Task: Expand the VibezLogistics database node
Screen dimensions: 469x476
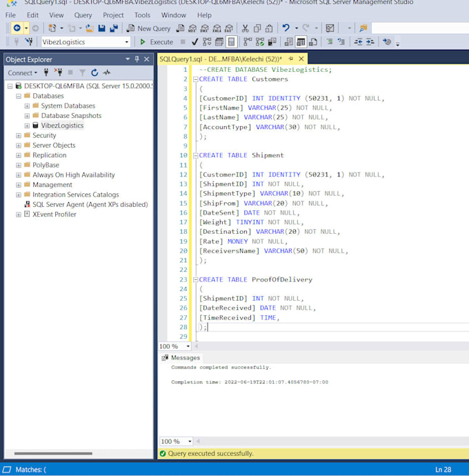Action: pos(27,126)
